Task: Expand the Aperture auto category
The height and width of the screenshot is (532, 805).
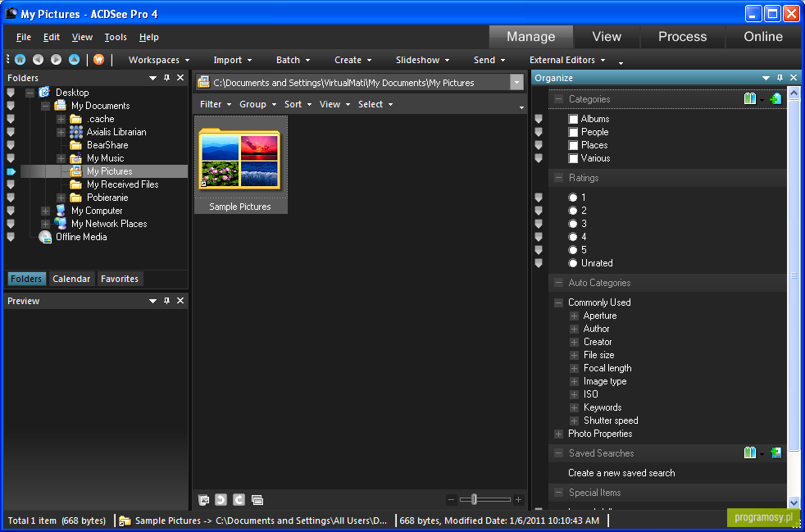Action: (x=574, y=316)
